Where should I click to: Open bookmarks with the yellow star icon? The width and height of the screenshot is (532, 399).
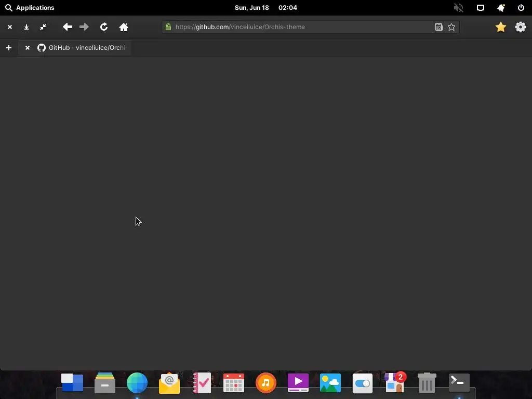[501, 27]
